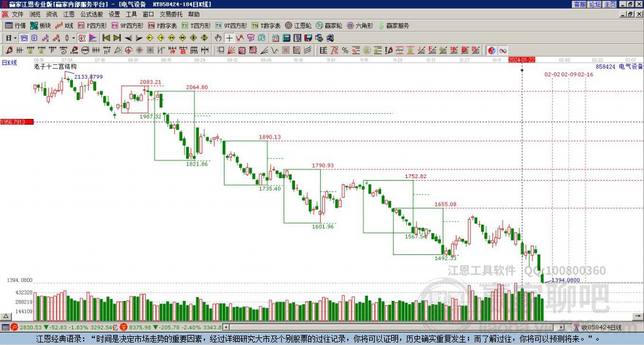This screenshot has width=644, height=345.
Task: Click the black right-arrow step-forward icon
Action: pyautogui.click(x=139, y=38)
